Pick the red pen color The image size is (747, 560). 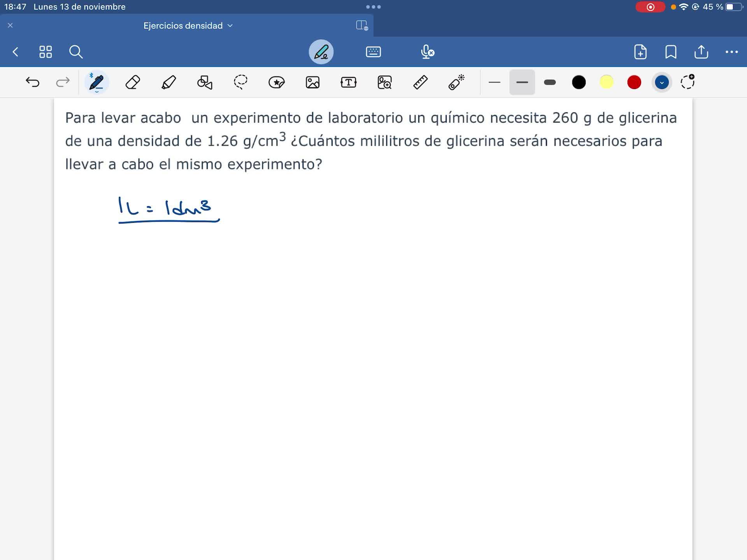(x=634, y=82)
